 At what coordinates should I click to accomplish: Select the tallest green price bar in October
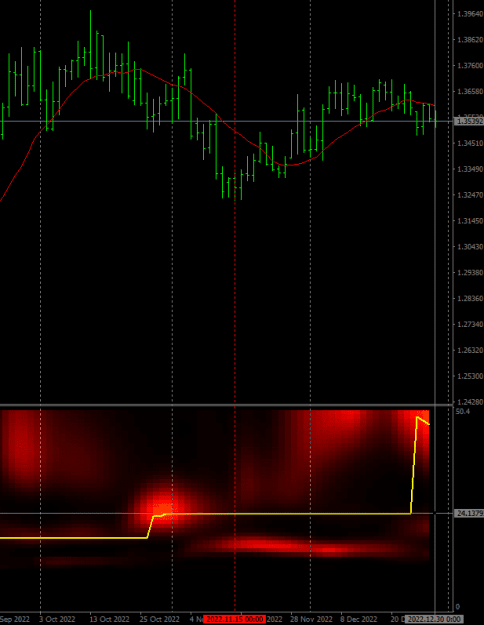(x=91, y=44)
